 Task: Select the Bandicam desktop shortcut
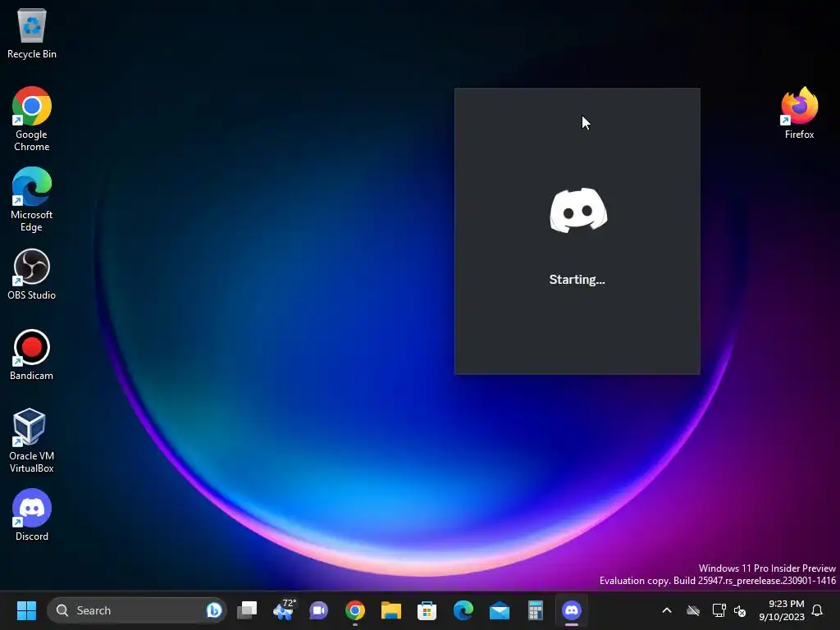coord(32,354)
